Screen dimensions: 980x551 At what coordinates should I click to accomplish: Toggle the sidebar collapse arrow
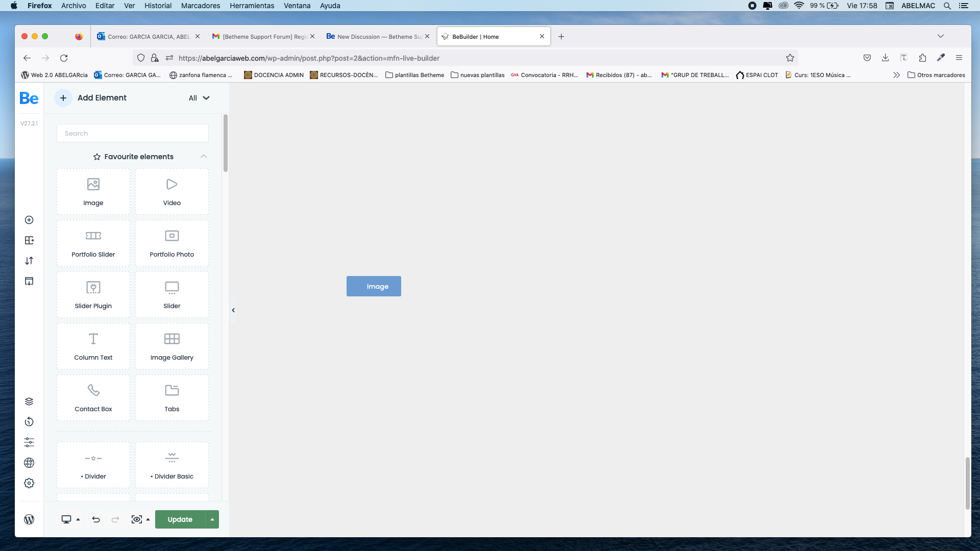233,310
